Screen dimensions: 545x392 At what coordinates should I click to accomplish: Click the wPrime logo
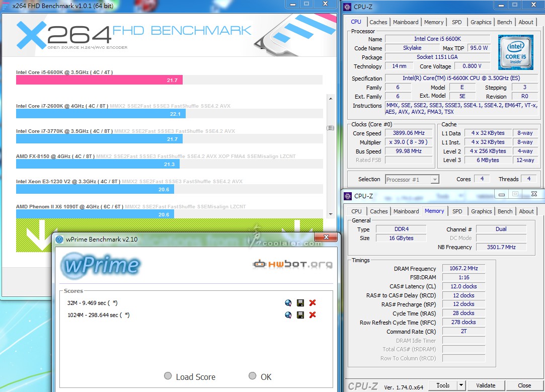click(100, 265)
